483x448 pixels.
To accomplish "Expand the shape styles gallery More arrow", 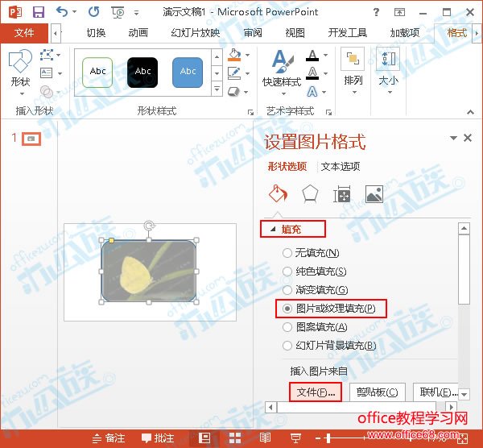I will click(x=217, y=89).
